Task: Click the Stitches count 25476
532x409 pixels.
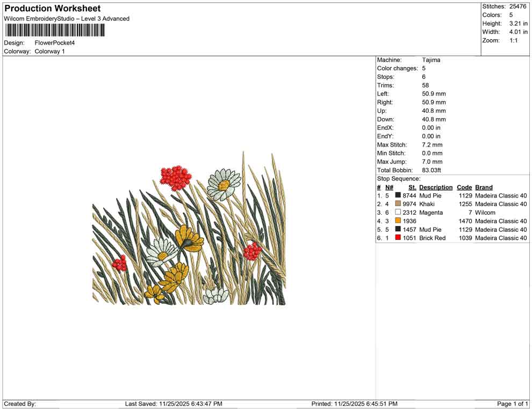Action: (517, 6)
